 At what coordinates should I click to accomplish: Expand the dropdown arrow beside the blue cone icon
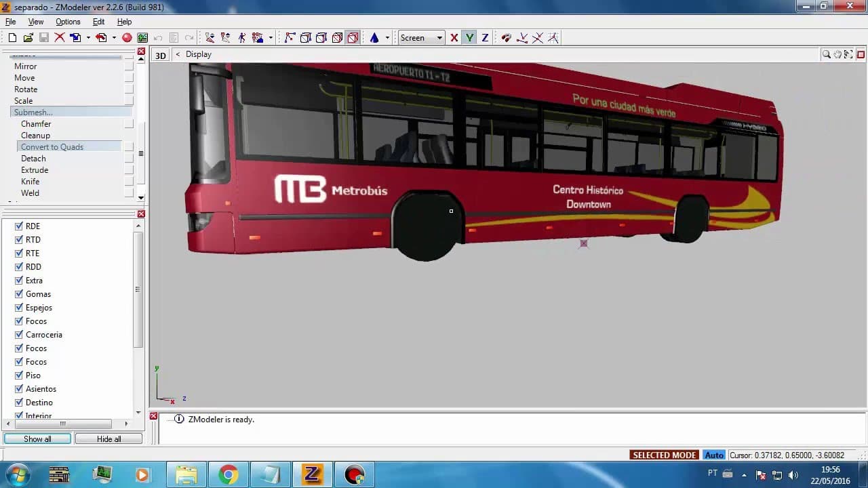pos(387,38)
